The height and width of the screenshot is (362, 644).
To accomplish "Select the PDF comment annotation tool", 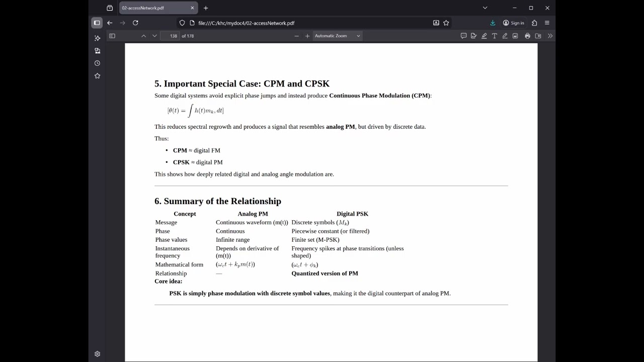I will [x=463, y=36].
